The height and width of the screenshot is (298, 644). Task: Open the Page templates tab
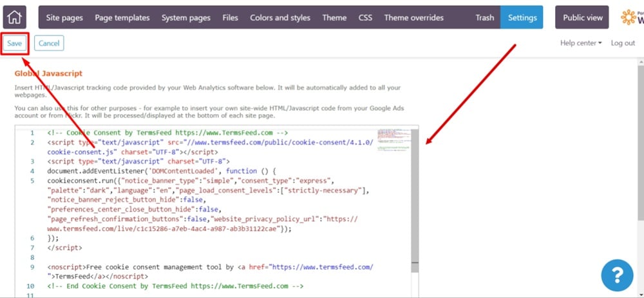tap(122, 17)
